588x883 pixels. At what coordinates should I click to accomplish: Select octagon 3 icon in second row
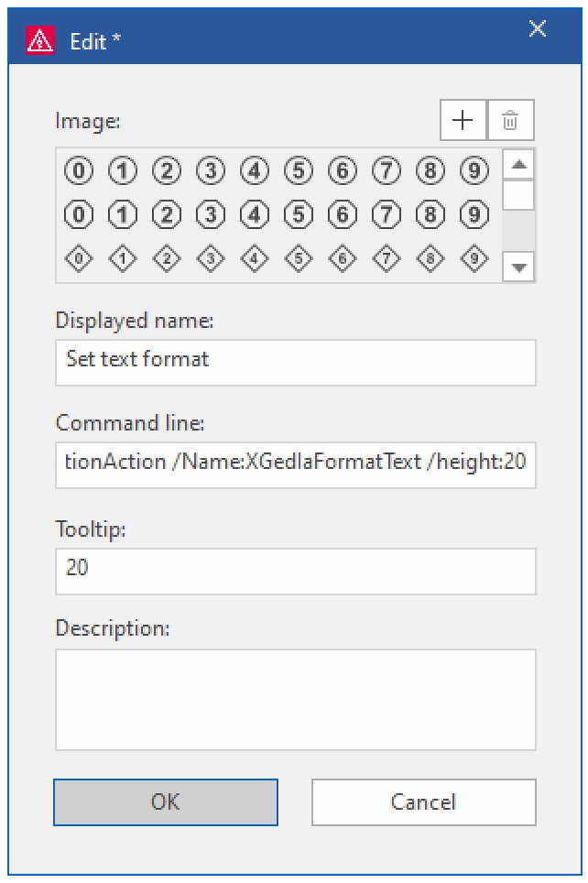[x=211, y=214]
